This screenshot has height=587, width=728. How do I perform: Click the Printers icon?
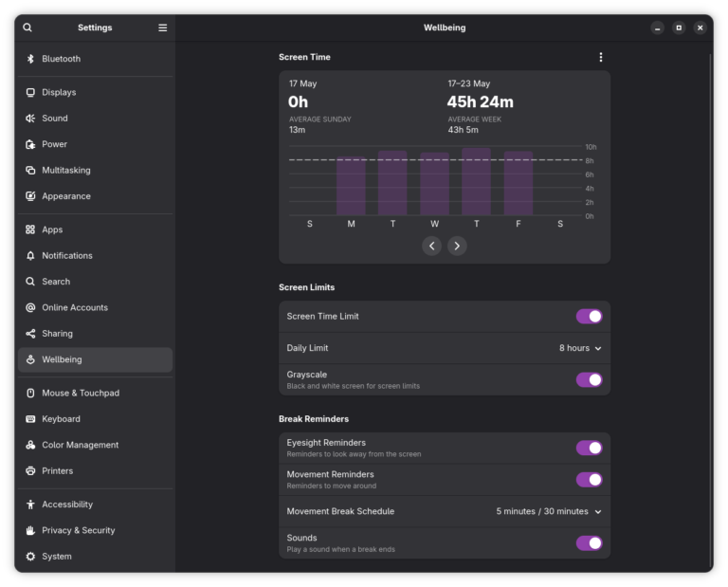point(30,471)
